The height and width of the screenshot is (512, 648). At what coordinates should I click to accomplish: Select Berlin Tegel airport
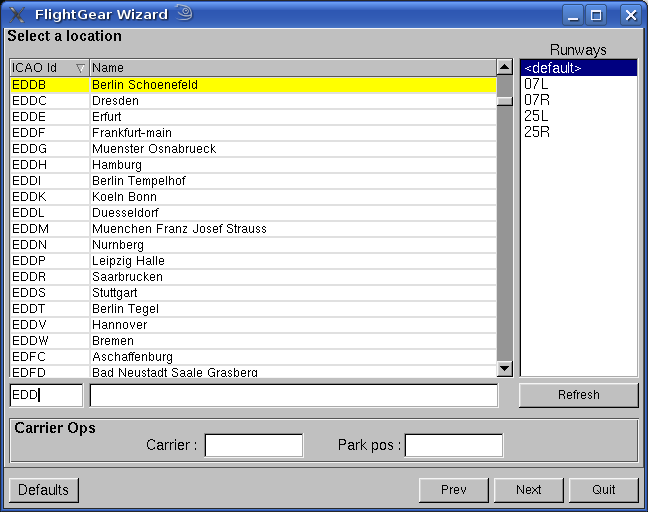tap(253, 309)
